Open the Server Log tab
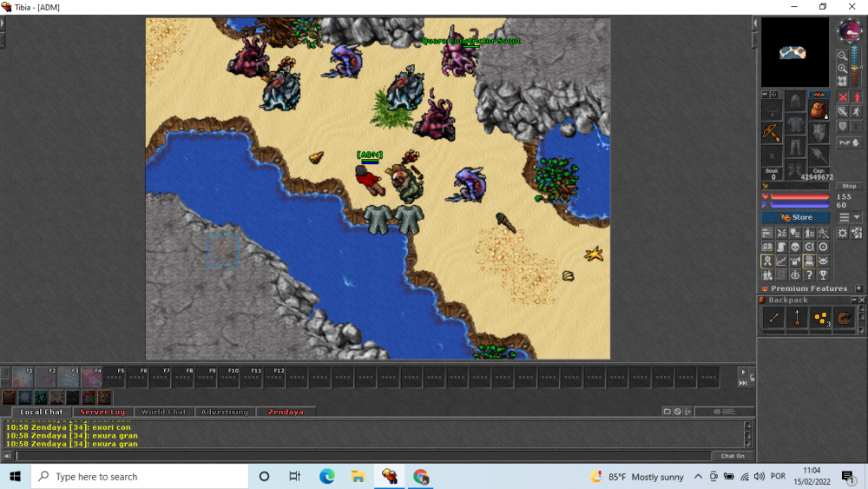Image resolution: width=868 pixels, height=489 pixels. 102,412
